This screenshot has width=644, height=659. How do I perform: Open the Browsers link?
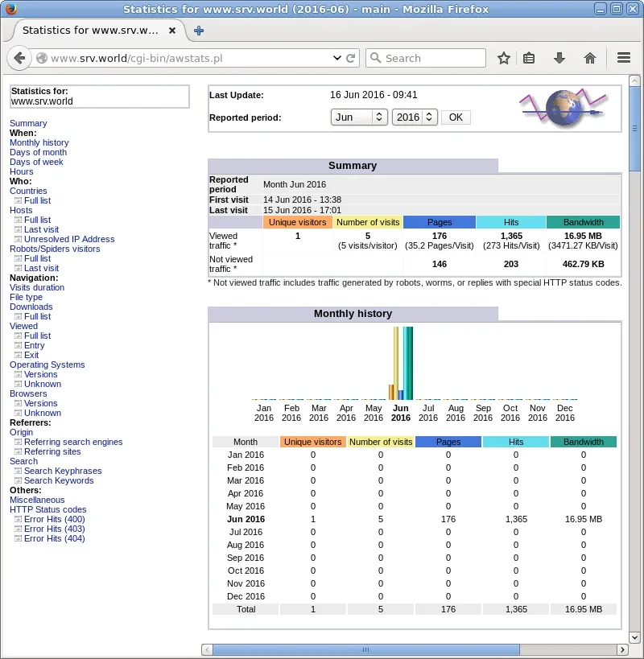click(28, 393)
